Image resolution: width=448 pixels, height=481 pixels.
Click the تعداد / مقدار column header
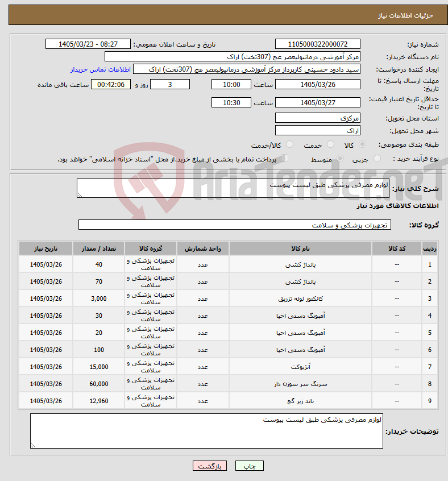[99, 248]
